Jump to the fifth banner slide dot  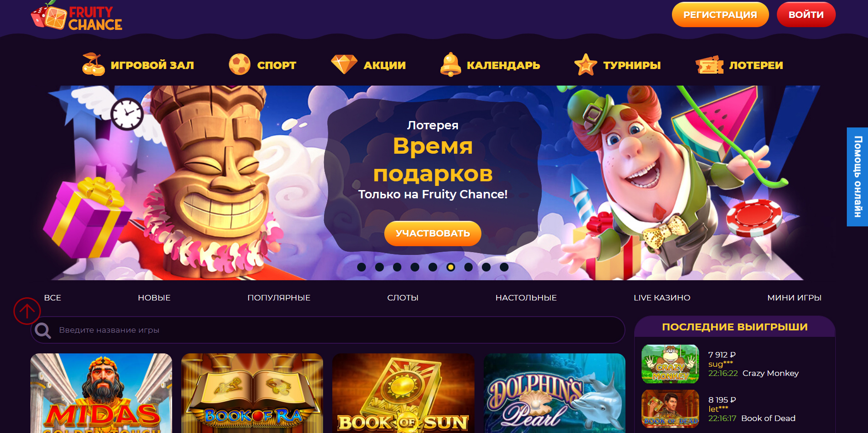tap(433, 267)
